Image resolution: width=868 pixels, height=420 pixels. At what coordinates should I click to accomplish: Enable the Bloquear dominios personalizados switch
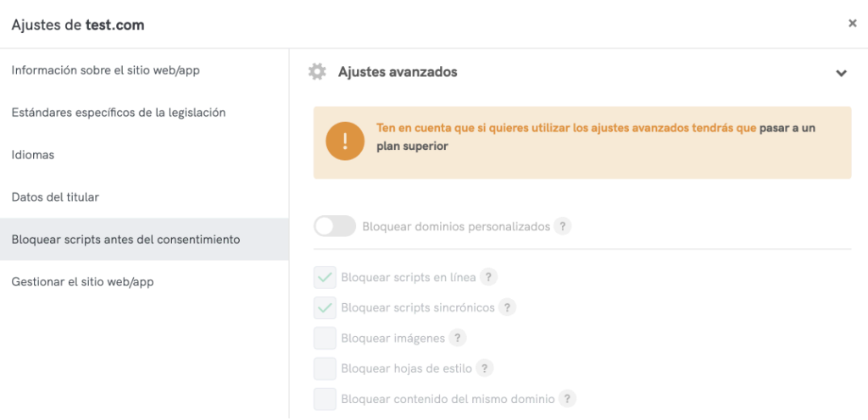pos(334,226)
